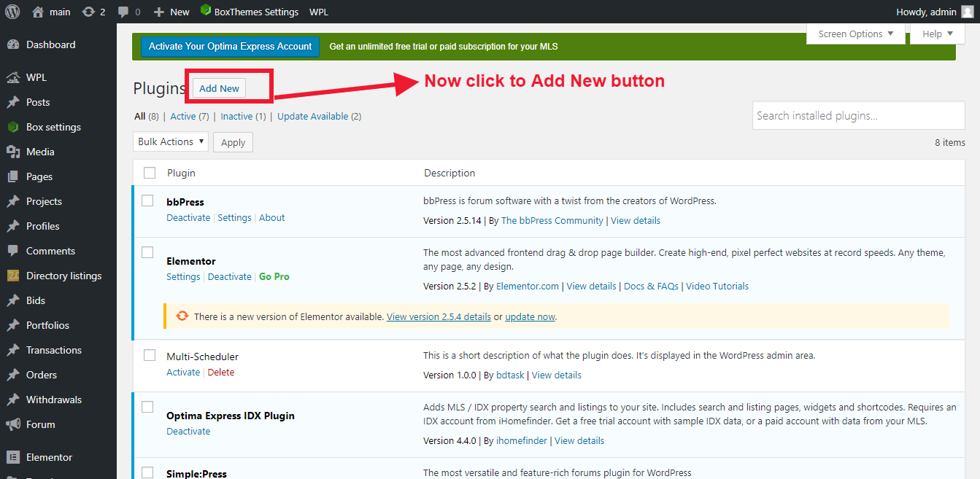Click the Transactions pin icon in sidebar

point(13,350)
